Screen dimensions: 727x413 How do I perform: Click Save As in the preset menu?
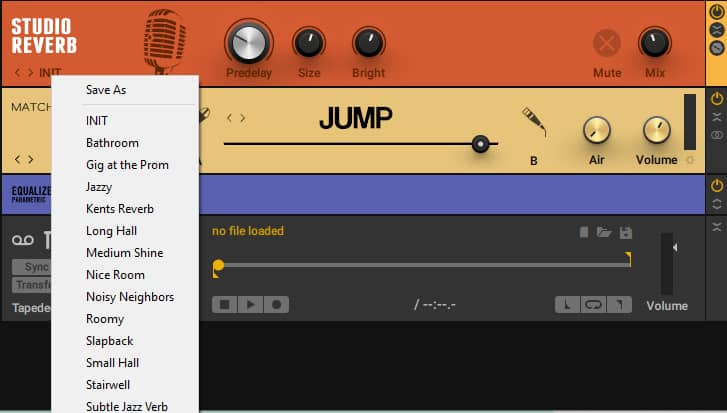coord(106,90)
